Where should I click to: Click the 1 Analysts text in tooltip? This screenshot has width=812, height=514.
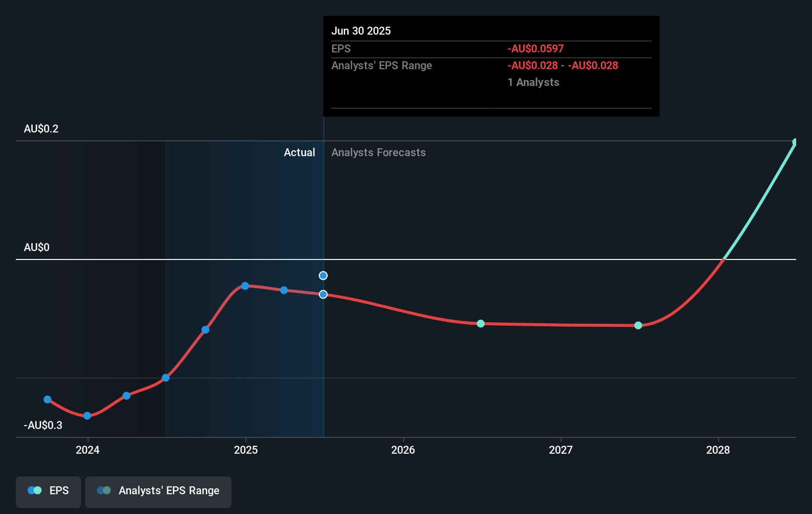[x=533, y=83]
